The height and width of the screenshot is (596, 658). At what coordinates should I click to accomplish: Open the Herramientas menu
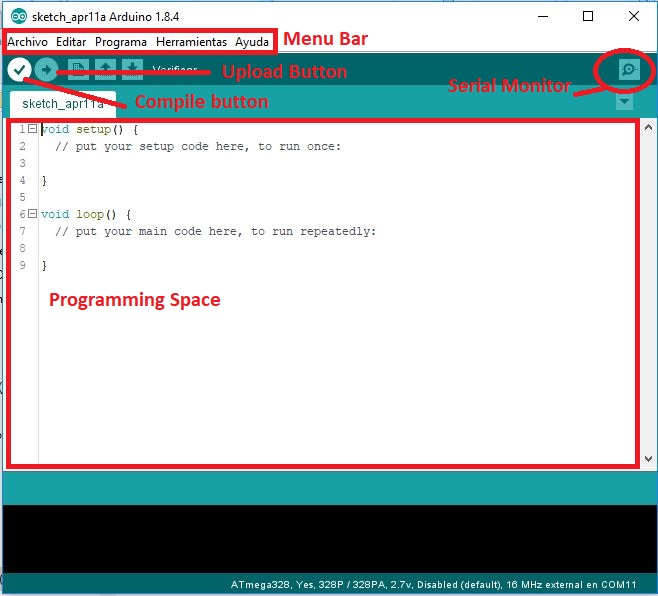(191, 42)
